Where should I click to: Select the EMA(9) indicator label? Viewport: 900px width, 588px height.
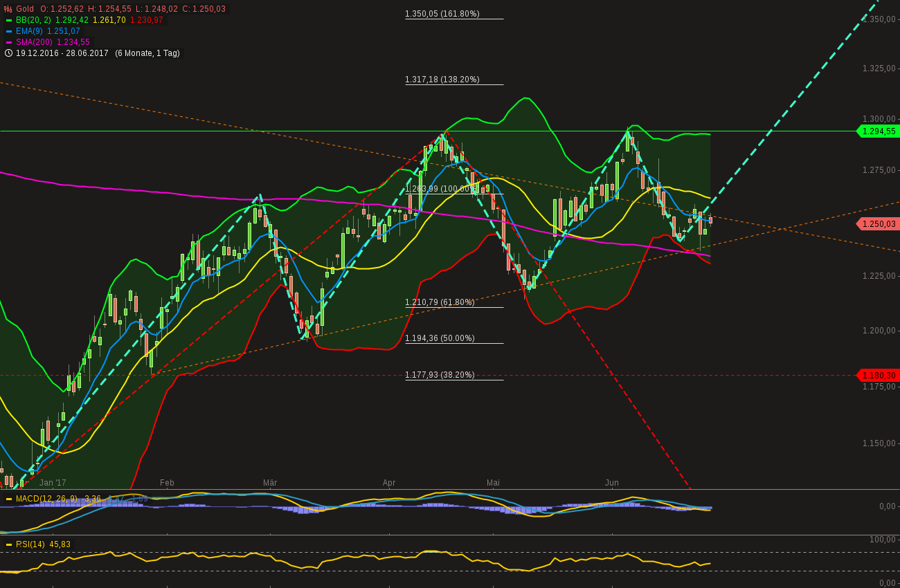tap(30, 31)
